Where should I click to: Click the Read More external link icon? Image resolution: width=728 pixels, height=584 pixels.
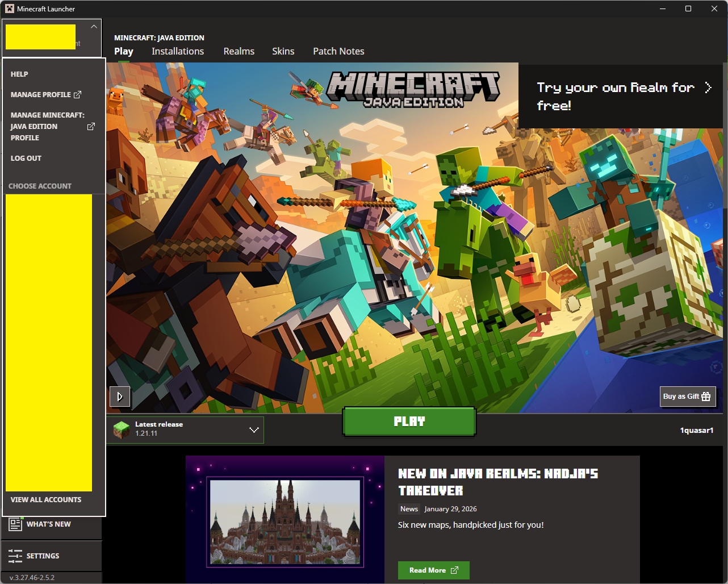coord(454,570)
